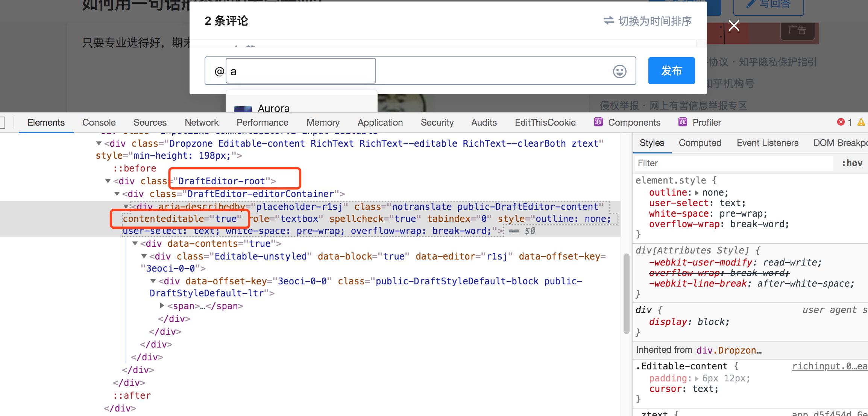Open the Memory tab
The width and height of the screenshot is (868, 416).
[x=323, y=123]
